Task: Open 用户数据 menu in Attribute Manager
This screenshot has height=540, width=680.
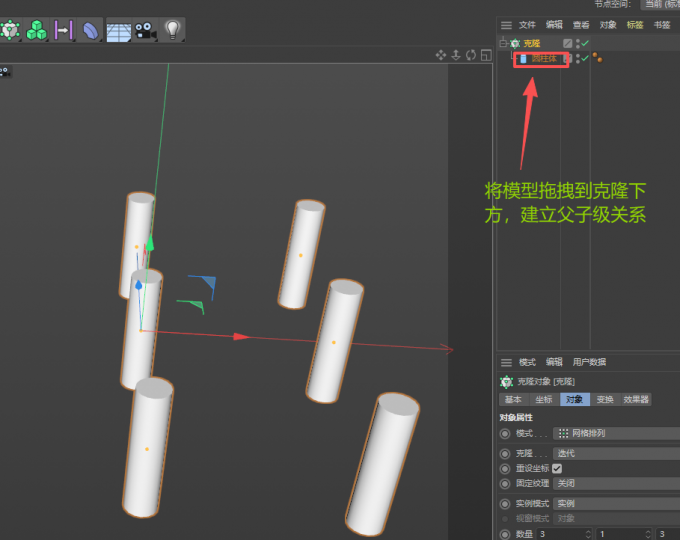Action: tap(589, 362)
